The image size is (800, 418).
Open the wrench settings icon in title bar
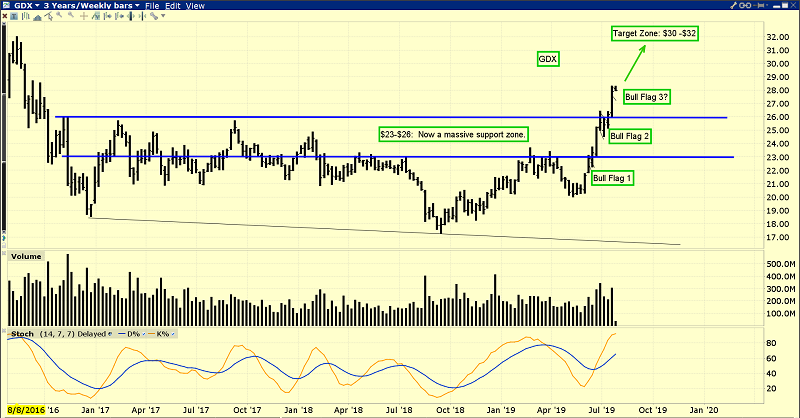[x=734, y=5]
